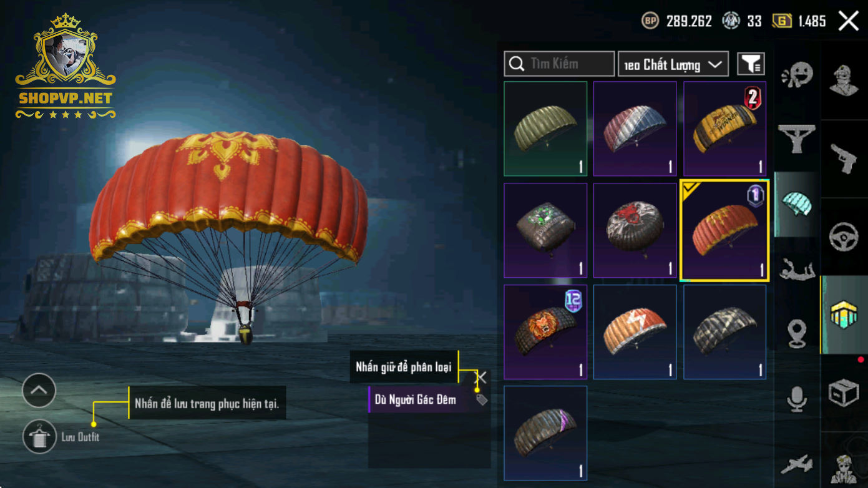Choose the yellow Winner parachute skin
Screen dimensions: 868x488
pyautogui.click(x=725, y=129)
